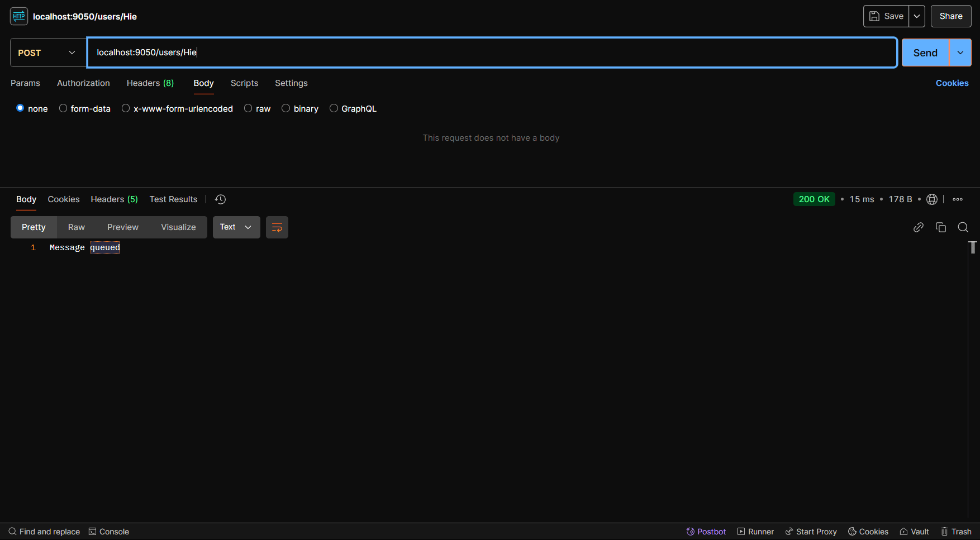The image size is (980, 540).
Task: Open Postbot assistant in status bar
Action: (x=706, y=532)
